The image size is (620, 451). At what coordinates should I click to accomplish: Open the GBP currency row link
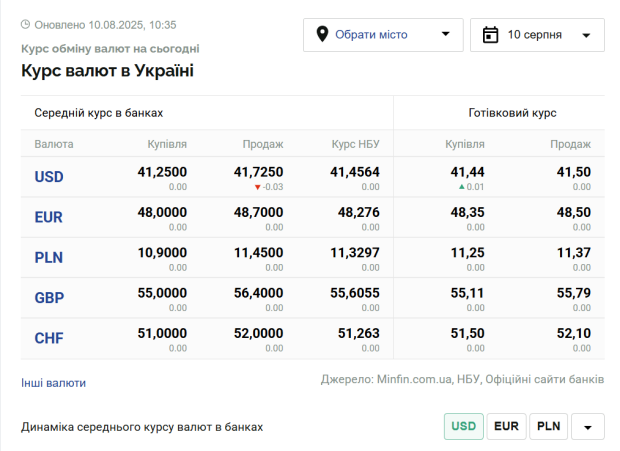coord(49,298)
